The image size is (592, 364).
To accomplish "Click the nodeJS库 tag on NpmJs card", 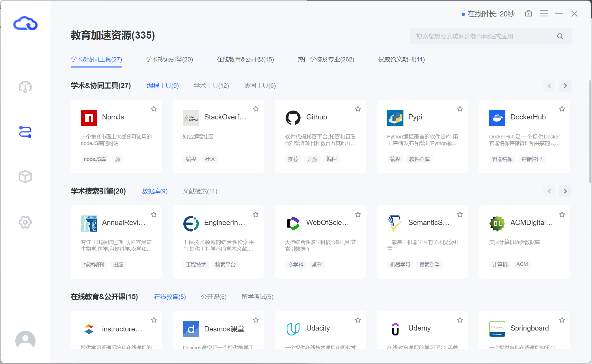I will pyautogui.click(x=95, y=159).
